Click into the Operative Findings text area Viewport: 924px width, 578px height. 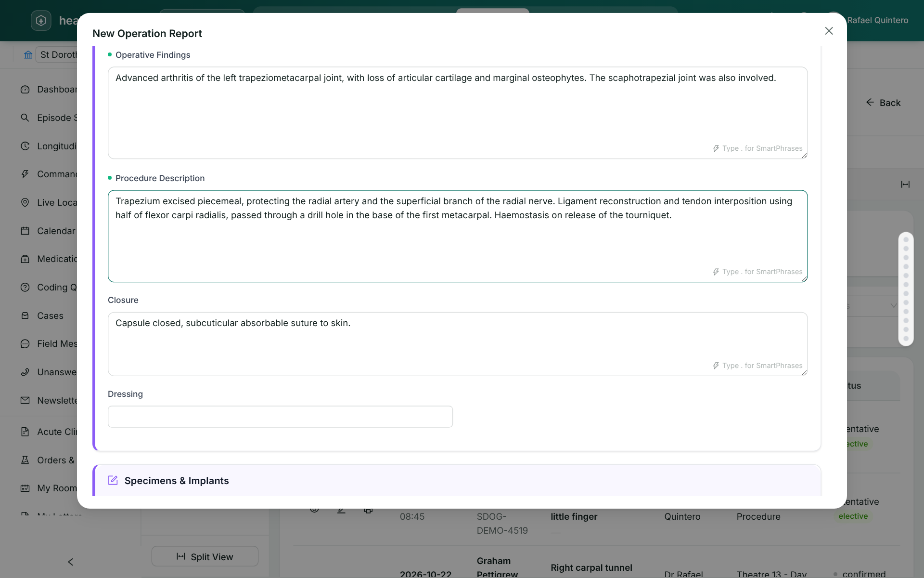click(458, 113)
